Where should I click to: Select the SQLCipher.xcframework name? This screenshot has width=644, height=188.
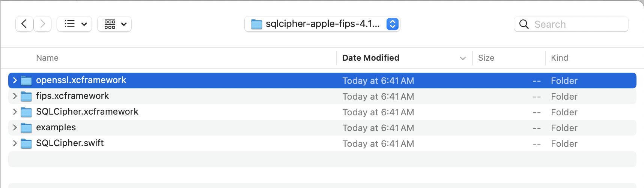[87, 112]
